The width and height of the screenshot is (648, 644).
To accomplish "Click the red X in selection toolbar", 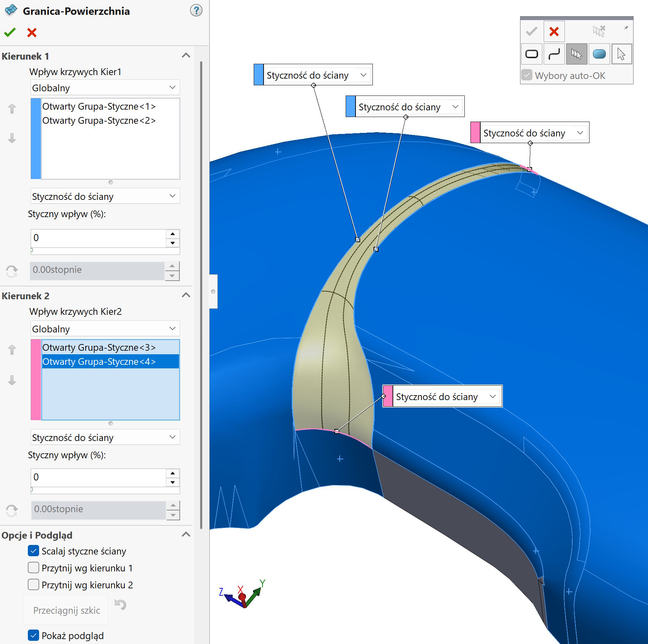I will click(554, 32).
